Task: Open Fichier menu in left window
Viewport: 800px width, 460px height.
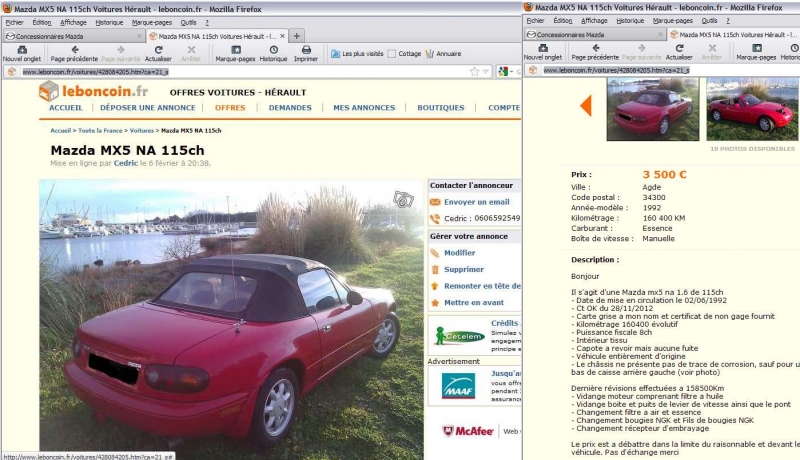Action: pyautogui.click(x=14, y=22)
